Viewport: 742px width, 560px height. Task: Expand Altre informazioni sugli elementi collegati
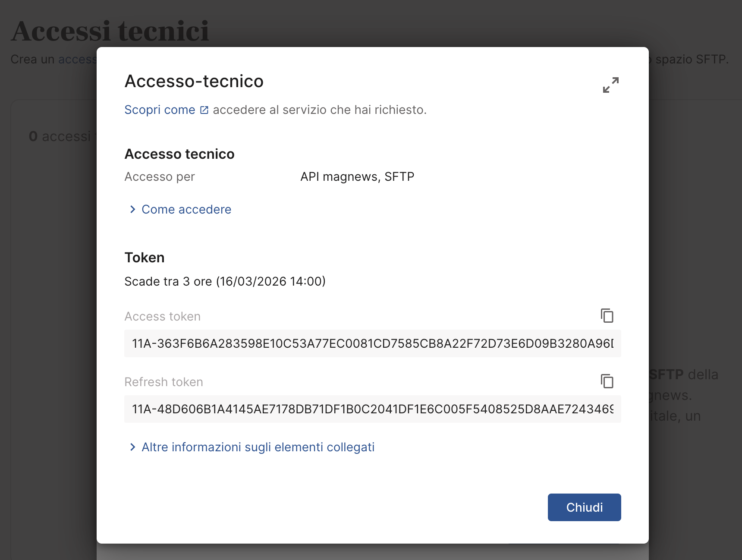258,447
